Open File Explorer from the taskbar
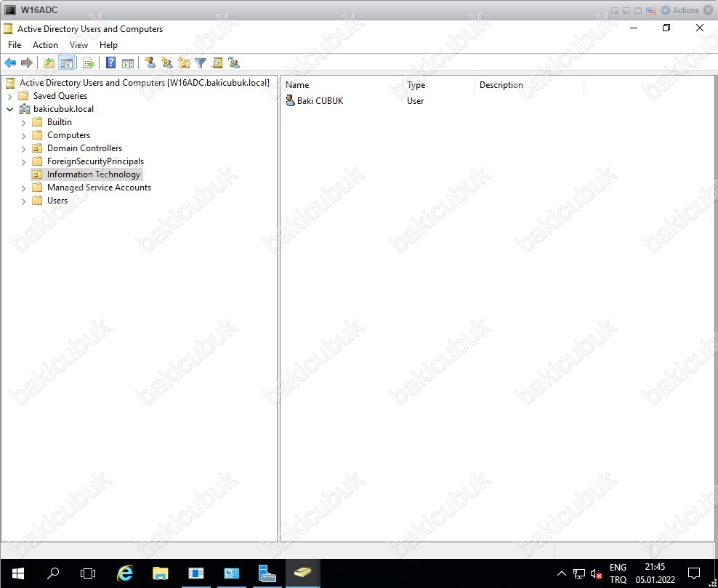This screenshot has width=718, height=588. click(161, 573)
